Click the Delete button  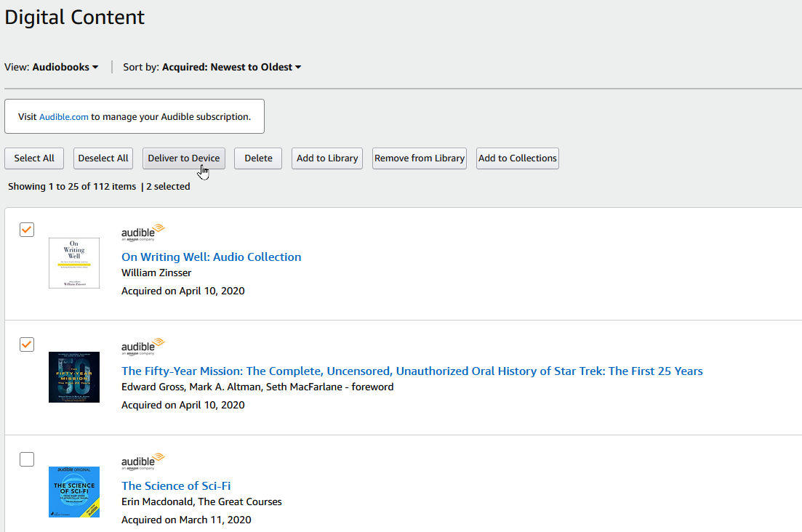(258, 158)
